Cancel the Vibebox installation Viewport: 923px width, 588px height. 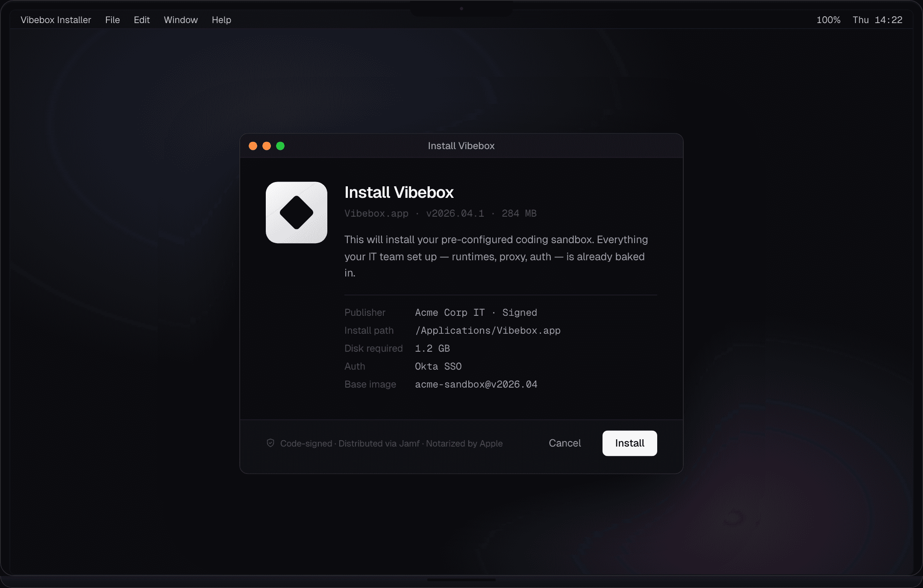(564, 443)
